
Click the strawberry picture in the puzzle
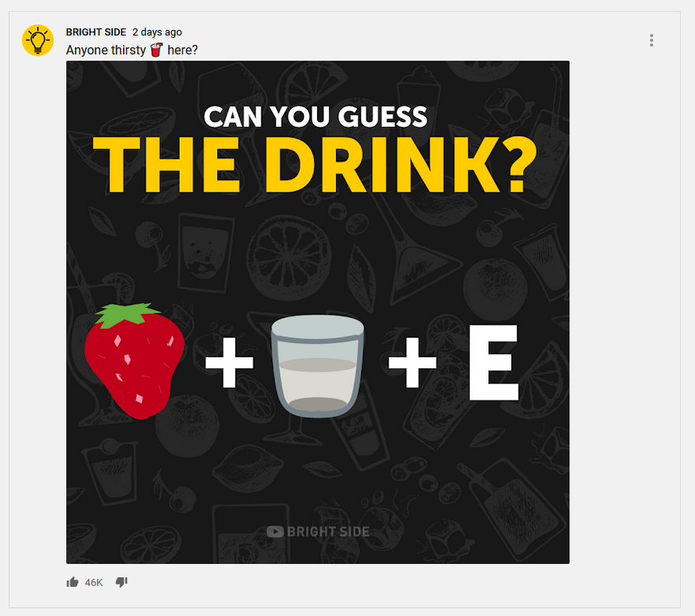134,361
